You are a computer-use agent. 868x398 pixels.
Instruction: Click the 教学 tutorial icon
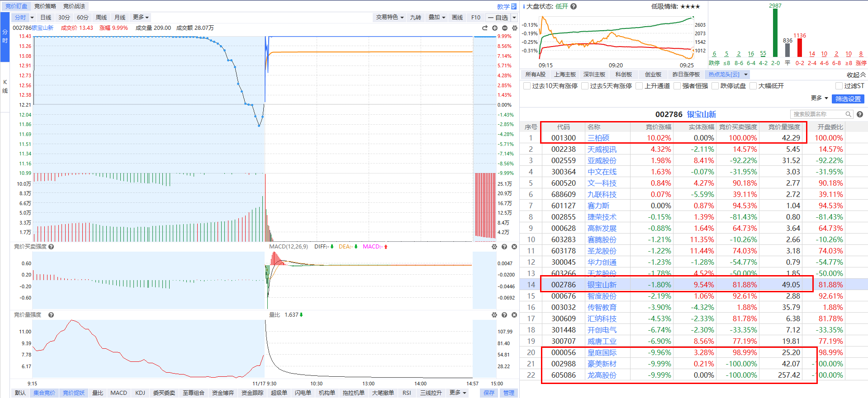513,6
